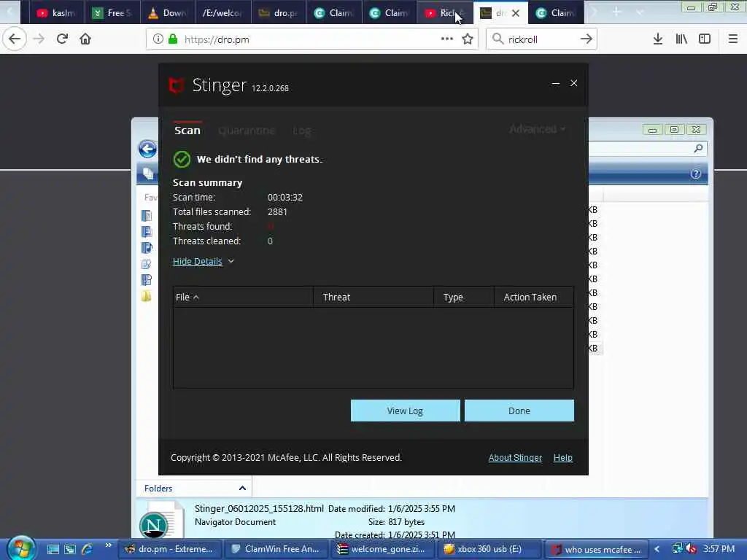Screen dimensions: 747x560
Task: Show site information icon in address bar
Action: 158,39
